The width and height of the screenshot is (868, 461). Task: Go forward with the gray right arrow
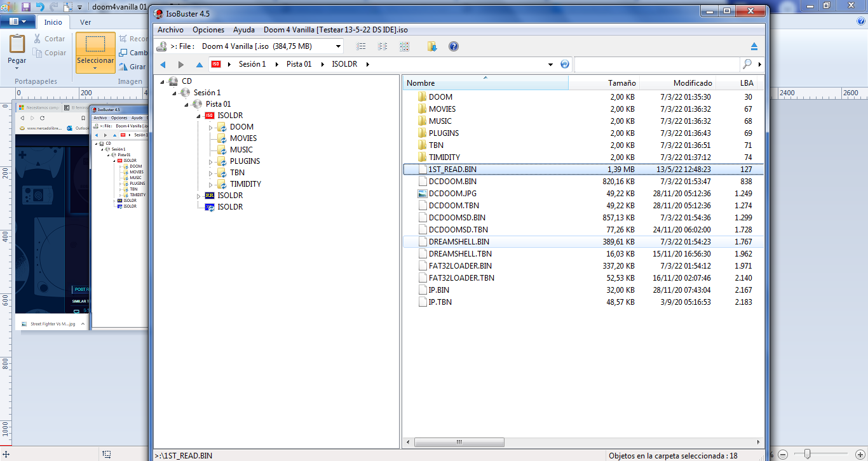click(181, 65)
